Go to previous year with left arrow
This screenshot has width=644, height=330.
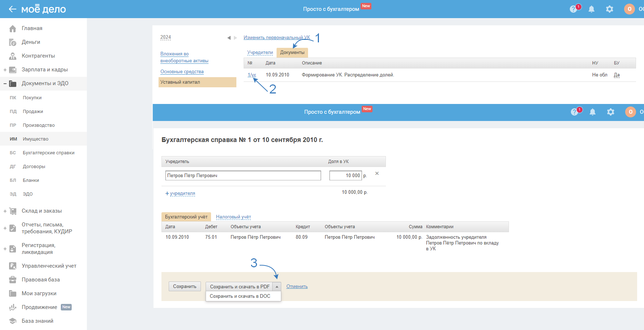coord(229,38)
